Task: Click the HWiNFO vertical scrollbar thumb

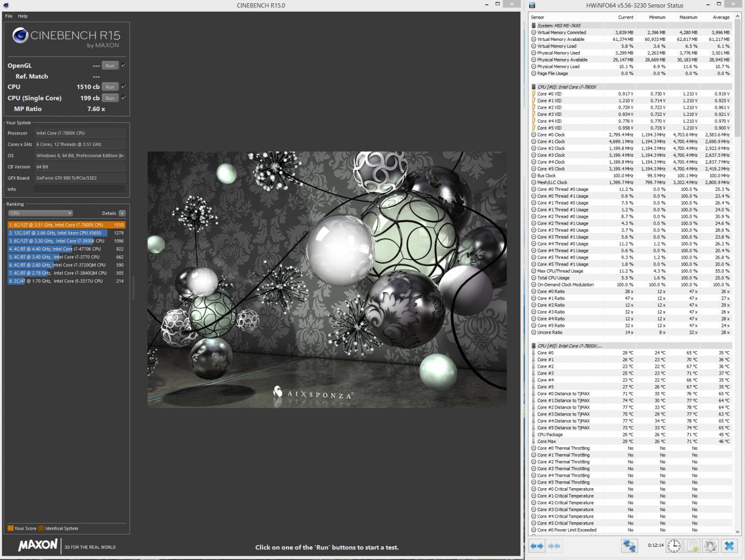Action: (737, 78)
